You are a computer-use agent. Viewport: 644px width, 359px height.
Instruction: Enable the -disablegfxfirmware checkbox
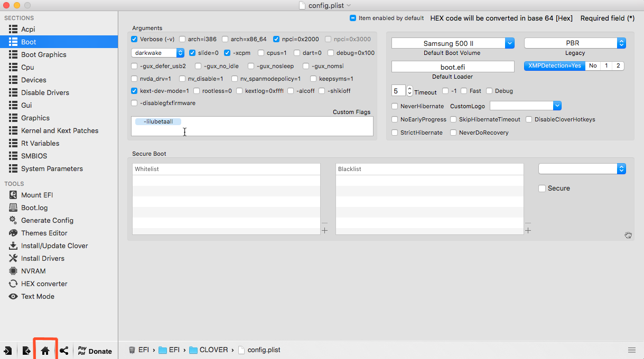coord(134,103)
